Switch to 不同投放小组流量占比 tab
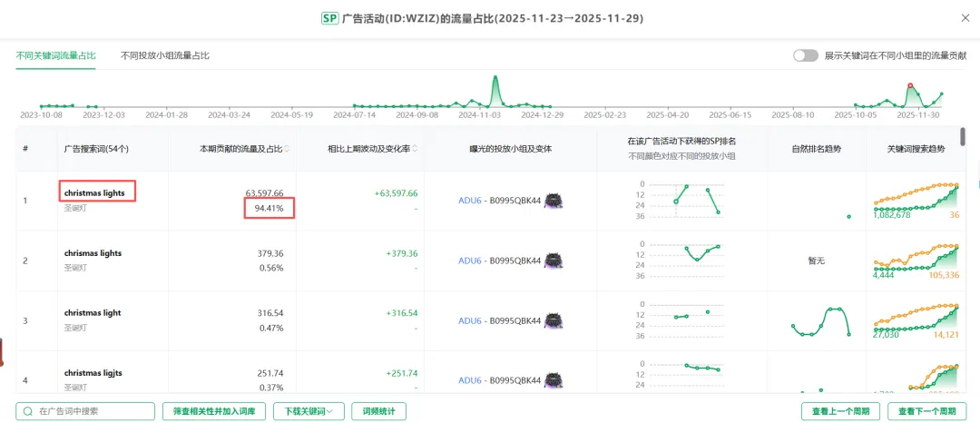980x423 pixels. (x=165, y=55)
